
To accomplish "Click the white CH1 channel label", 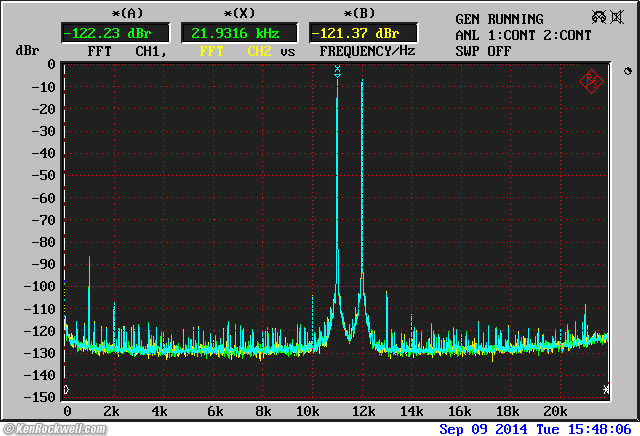I will 148,50.
